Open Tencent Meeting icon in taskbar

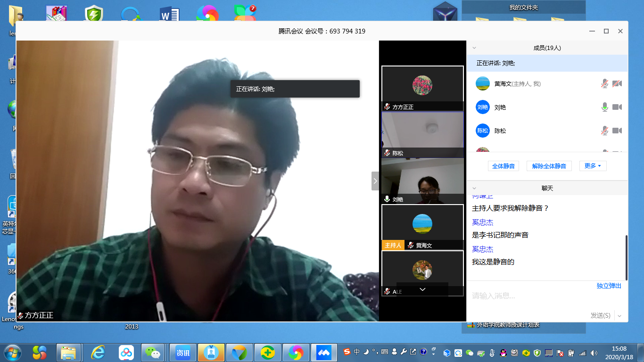point(324,352)
